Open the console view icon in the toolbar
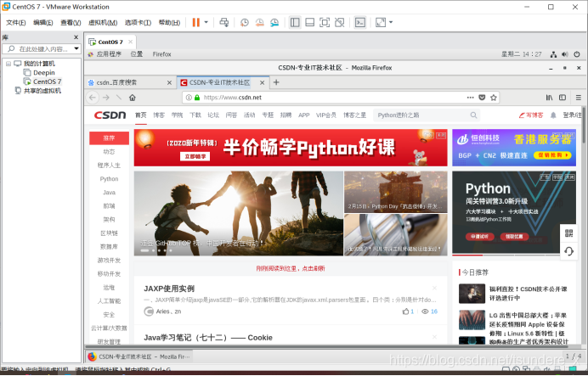This screenshot has height=376, width=588. 360,22
